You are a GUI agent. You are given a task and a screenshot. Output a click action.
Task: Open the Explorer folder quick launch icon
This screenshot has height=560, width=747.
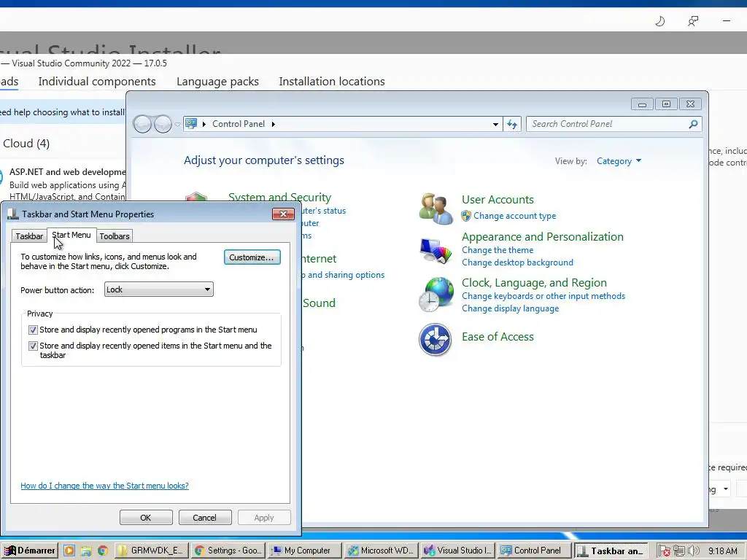pos(86,551)
